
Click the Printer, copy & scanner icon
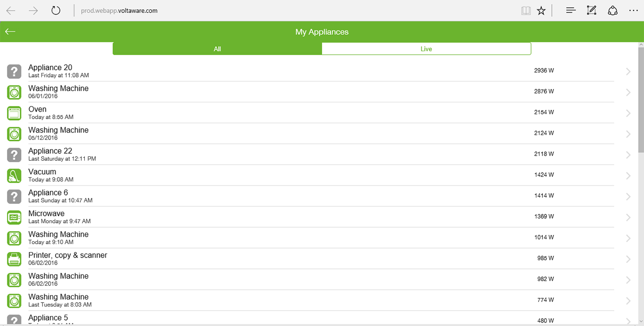(14, 259)
